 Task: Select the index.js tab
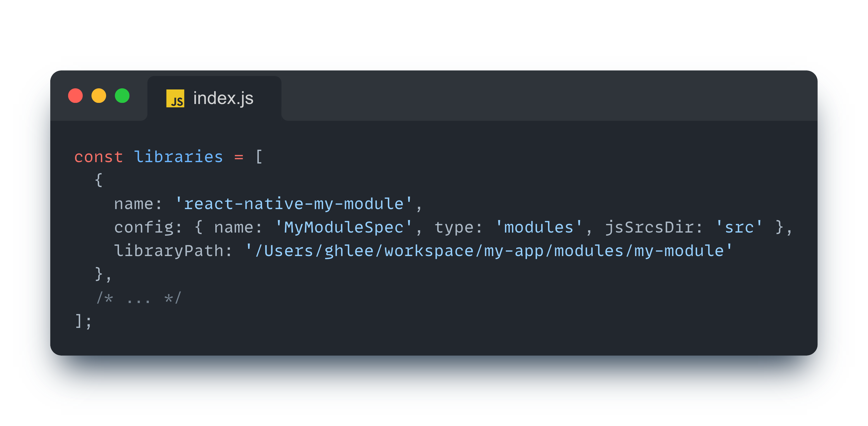(x=223, y=98)
